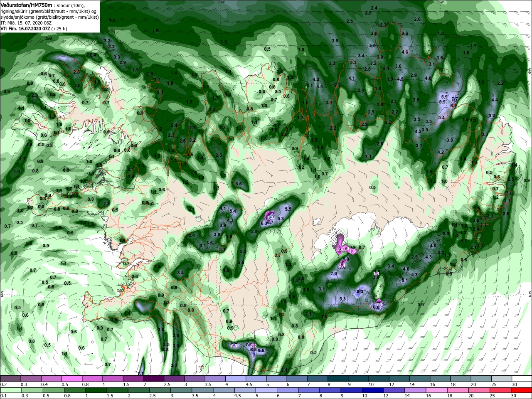532x399 pixels.
Task: Click the '15W' longitude label
Action: pyautogui.click(x=440, y=2)
